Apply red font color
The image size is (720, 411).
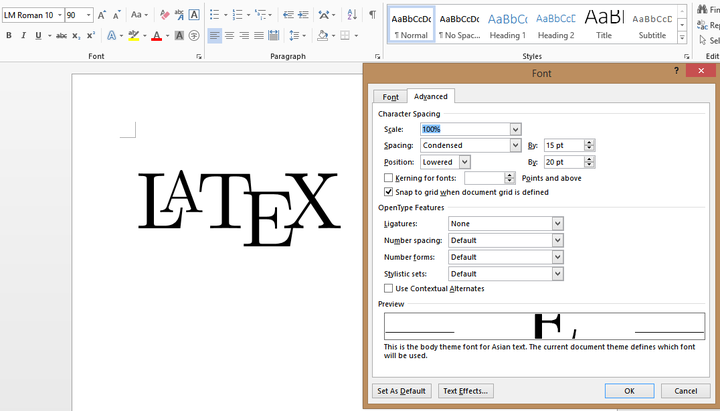(x=157, y=35)
